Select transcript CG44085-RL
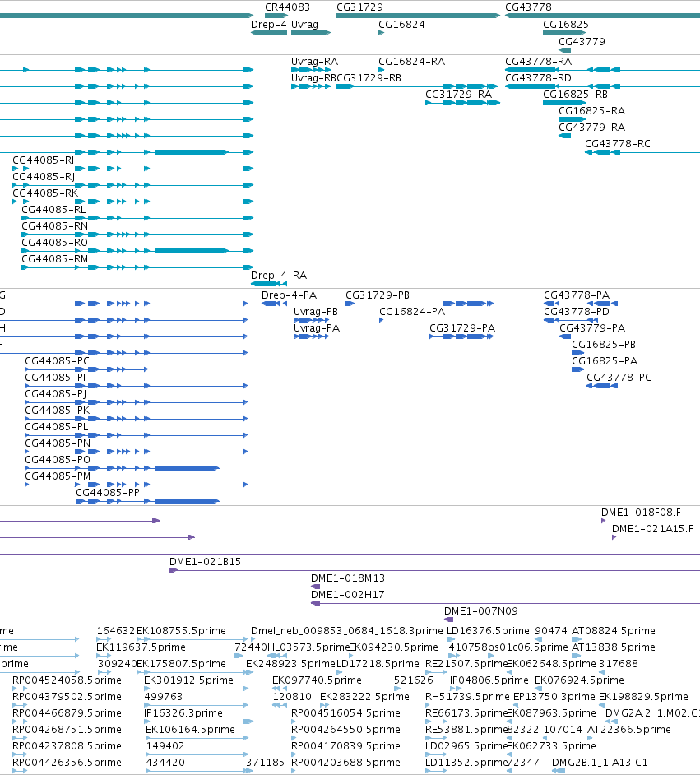 53,210
